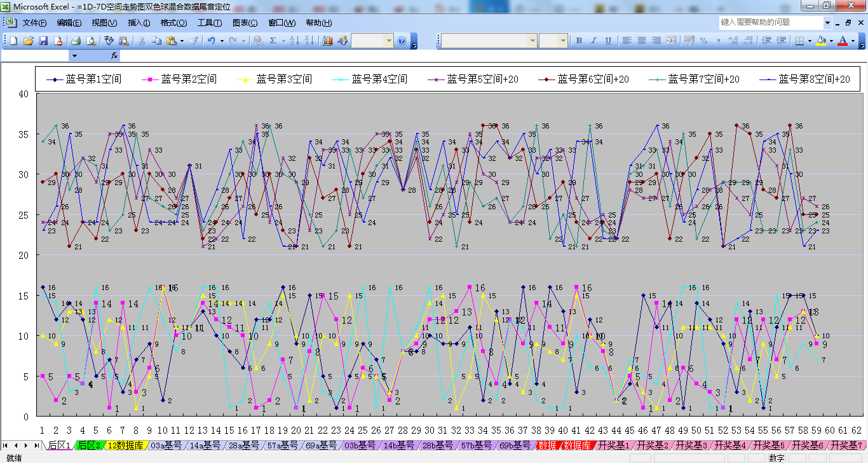The width and height of the screenshot is (868, 463).
Task: Open the zoom percentage combo box
Action: pyautogui.click(x=372, y=41)
